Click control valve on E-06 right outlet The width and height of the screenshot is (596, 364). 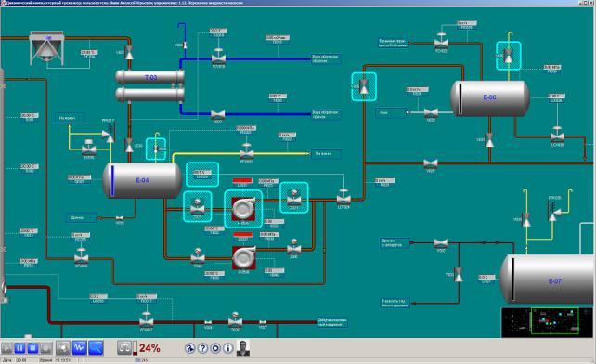pyautogui.click(x=557, y=135)
